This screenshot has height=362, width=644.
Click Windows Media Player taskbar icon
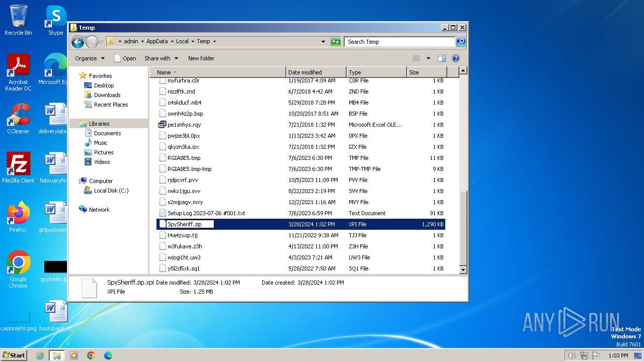74,355
